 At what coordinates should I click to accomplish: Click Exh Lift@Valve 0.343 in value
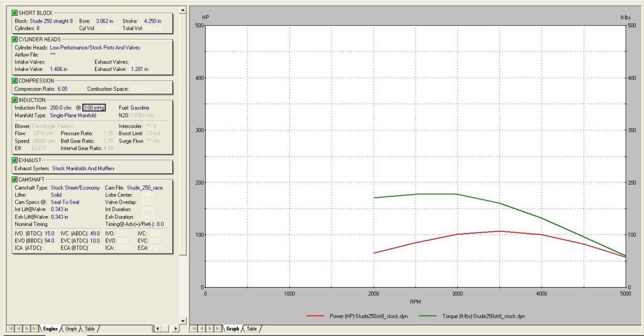click(60, 217)
